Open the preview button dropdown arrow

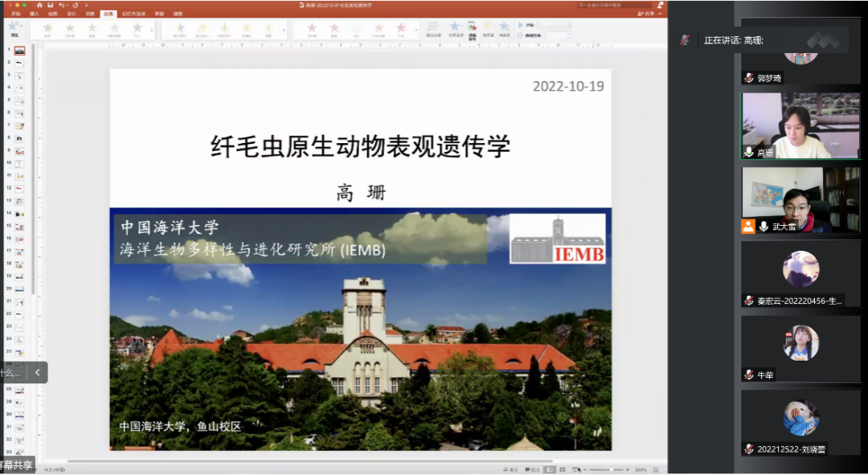click(22, 26)
